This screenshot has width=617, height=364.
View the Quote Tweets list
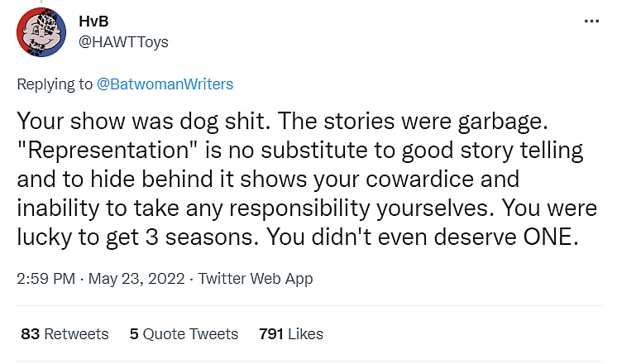tap(190, 334)
